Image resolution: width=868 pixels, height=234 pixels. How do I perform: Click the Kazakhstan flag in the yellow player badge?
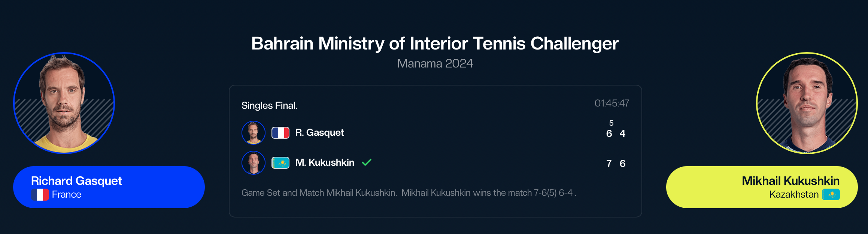pyautogui.click(x=831, y=195)
